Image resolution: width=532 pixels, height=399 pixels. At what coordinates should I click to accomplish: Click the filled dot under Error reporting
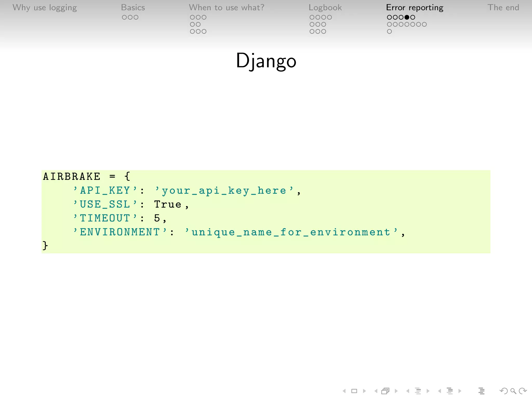407,17
